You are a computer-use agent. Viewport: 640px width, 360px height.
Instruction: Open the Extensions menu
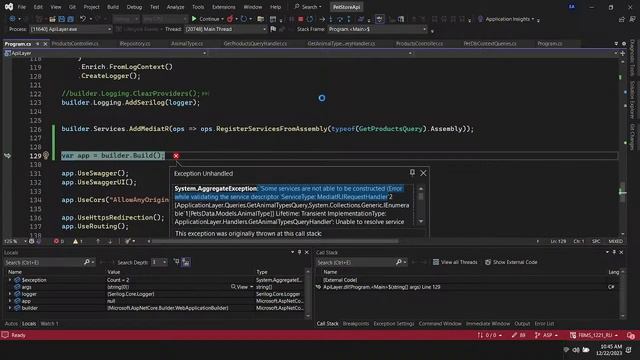pos(223,7)
